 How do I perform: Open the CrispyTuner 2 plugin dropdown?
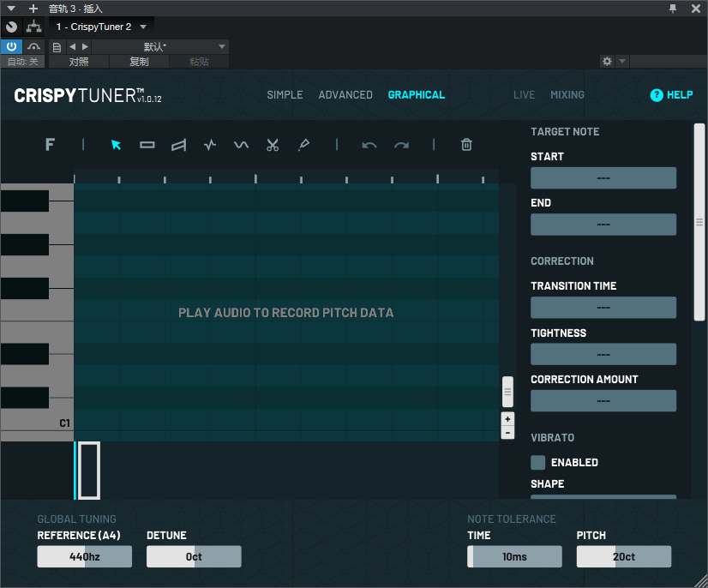[101, 27]
